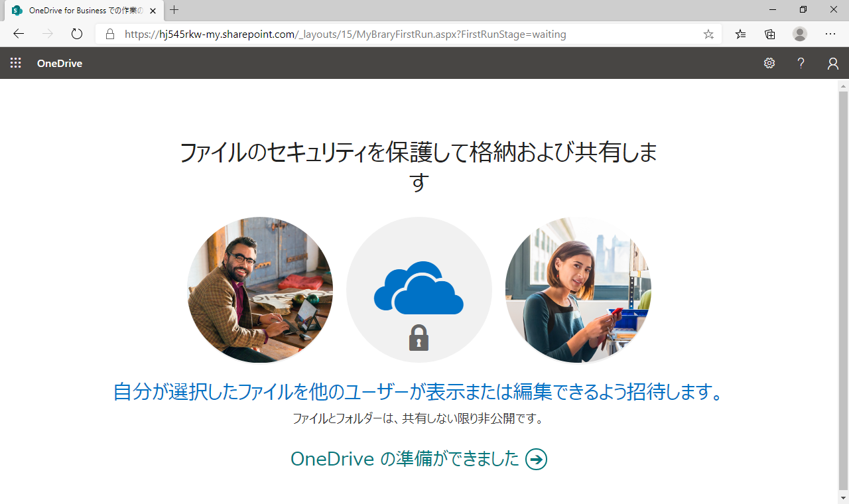Click the page vertical scrollbar

tap(844, 292)
